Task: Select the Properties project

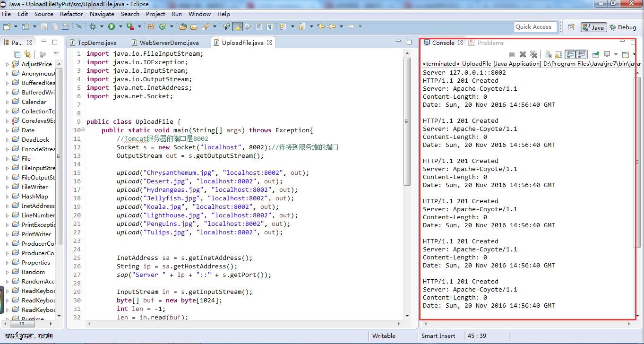Action: pyautogui.click(x=35, y=262)
